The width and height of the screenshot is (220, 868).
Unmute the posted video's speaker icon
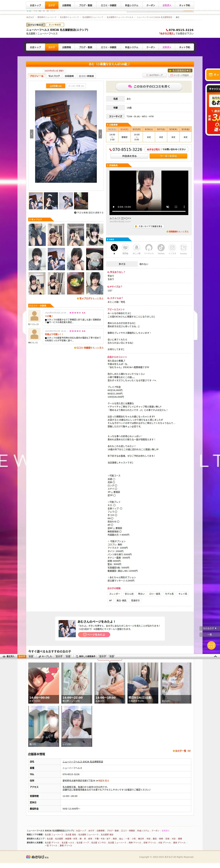click(x=168, y=207)
